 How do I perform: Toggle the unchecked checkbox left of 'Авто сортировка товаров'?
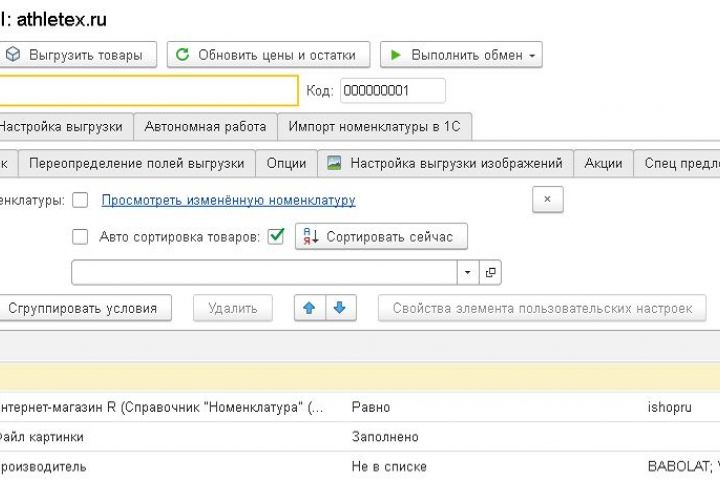click(80, 237)
